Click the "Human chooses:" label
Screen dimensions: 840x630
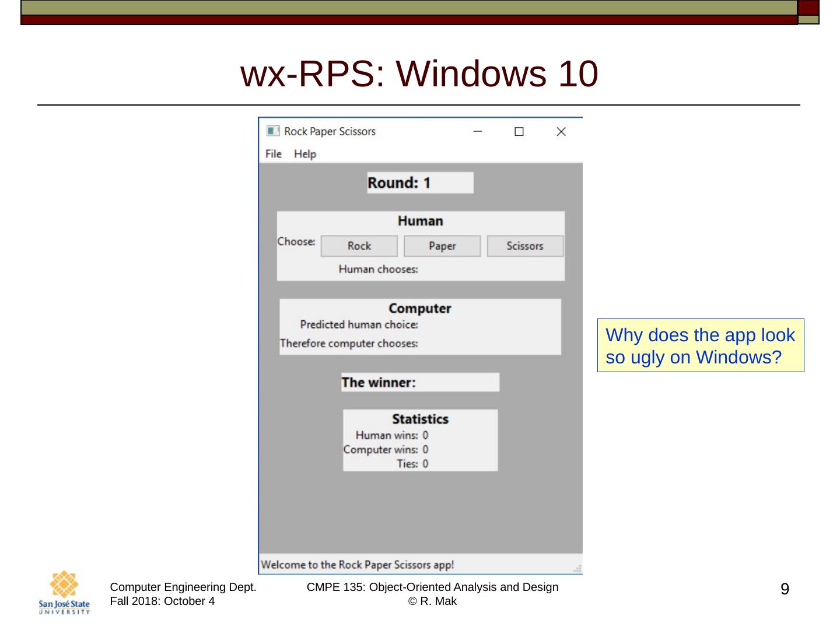378,269
